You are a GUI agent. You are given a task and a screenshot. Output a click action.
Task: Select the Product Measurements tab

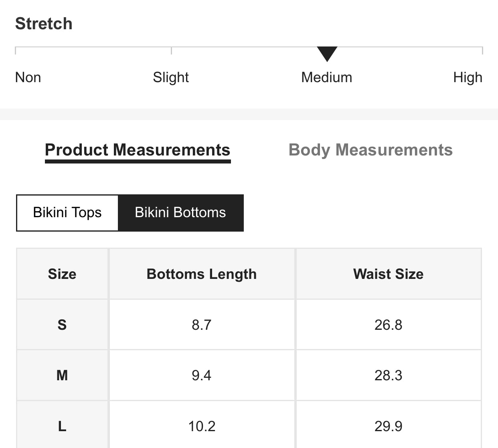[x=138, y=150]
